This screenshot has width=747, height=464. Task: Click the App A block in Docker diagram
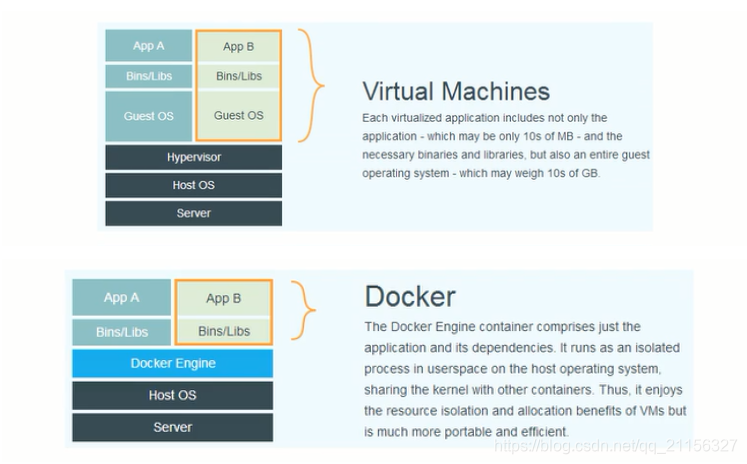point(121,297)
